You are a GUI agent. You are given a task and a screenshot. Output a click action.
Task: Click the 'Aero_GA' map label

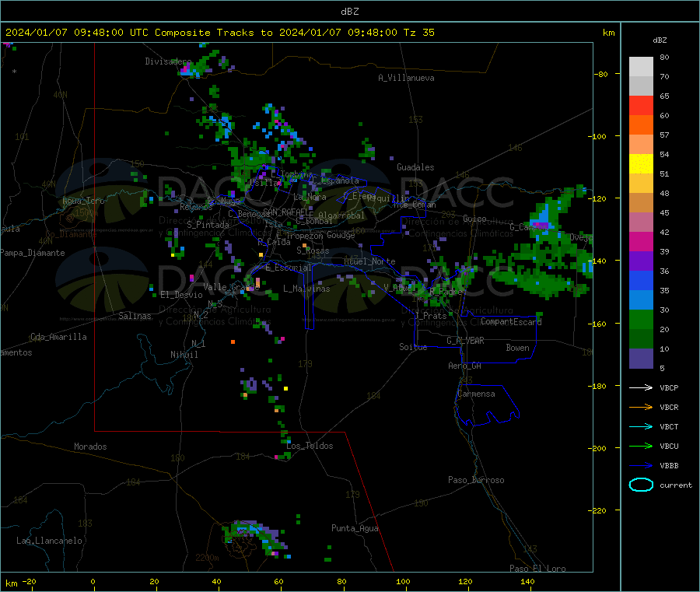(465, 366)
